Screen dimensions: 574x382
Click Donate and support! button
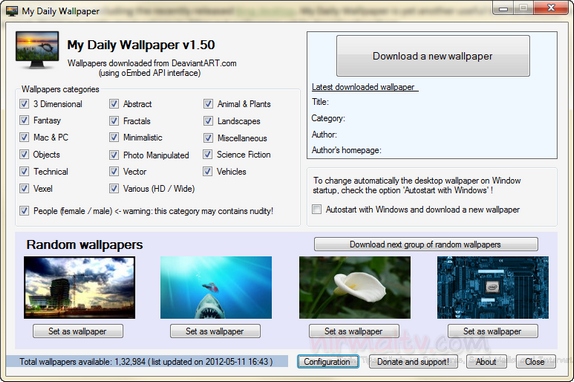pos(413,362)
